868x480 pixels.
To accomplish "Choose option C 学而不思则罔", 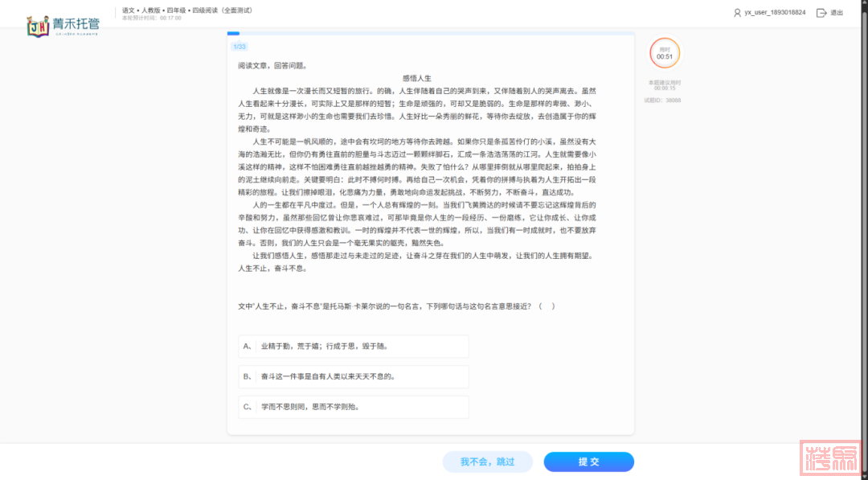I will point(354,407).
